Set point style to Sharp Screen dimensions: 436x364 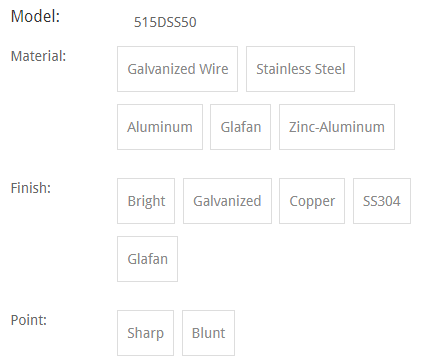click(x=145, y=333)
